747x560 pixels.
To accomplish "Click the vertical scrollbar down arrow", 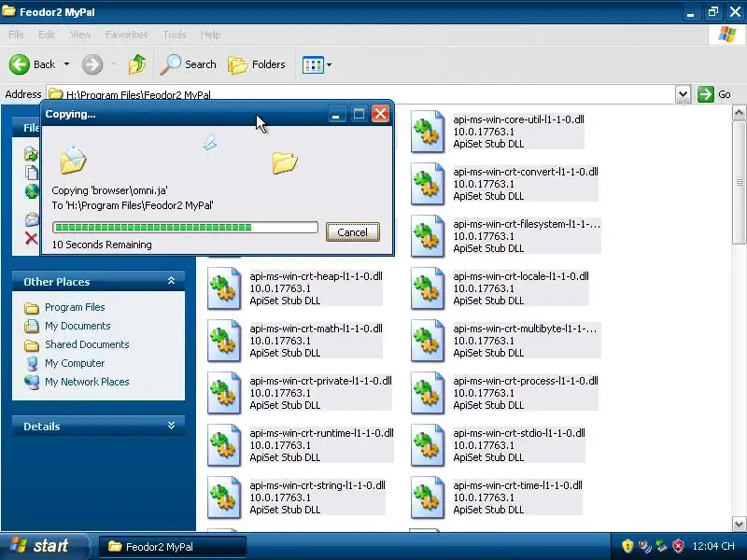I will 739,525.
